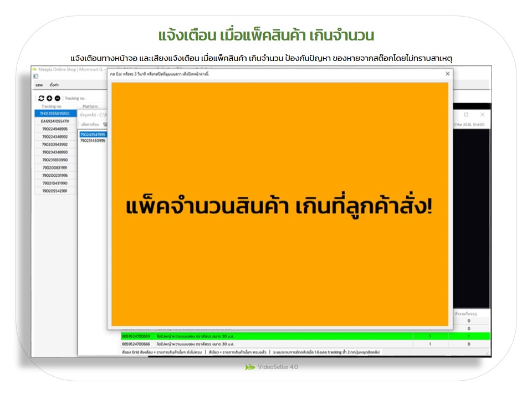Open the ตั้งค่า settings menu
Image resolution: width=532 pixels, height=399 pixels.
(x=54, y=85)
